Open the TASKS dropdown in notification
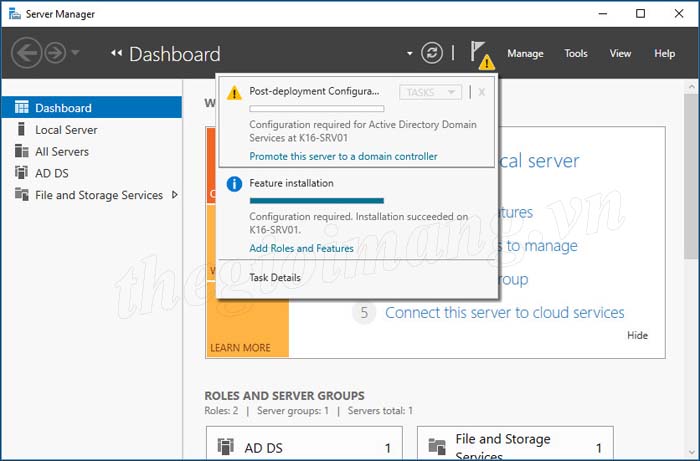The image size is (700, 461). pos(430,92)
